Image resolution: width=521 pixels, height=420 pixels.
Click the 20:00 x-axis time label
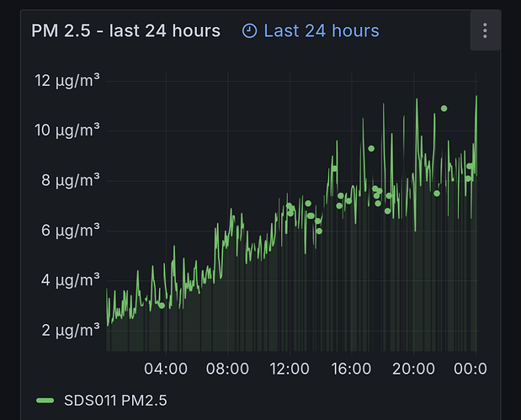[x=413, y=369]
